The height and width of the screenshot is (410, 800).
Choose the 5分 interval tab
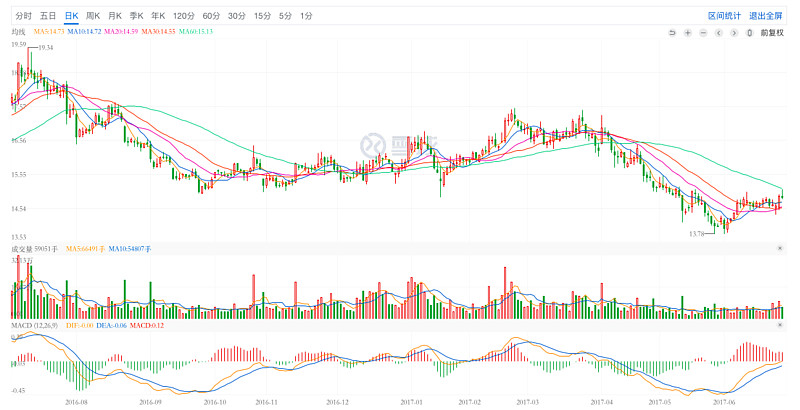[286, 16]
